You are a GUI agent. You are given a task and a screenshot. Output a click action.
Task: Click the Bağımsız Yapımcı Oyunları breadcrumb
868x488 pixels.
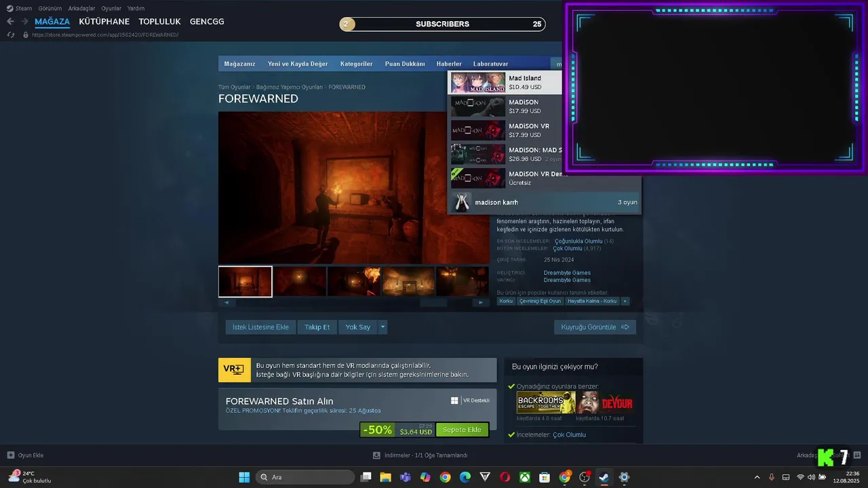290,87
